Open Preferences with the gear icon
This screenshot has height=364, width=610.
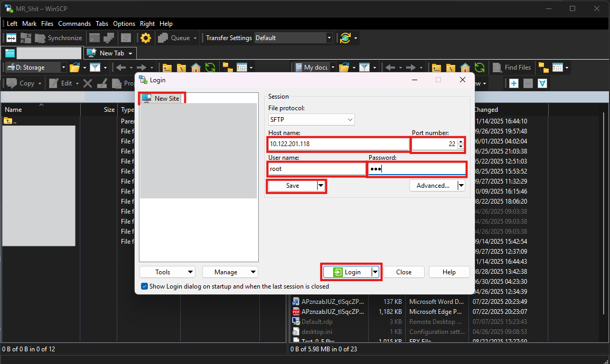coord(146,38)
